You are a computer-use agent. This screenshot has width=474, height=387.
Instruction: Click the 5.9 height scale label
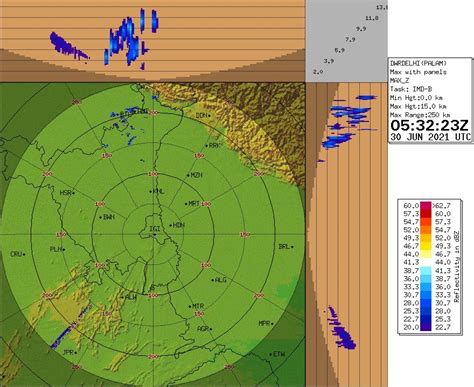point(339,50)
